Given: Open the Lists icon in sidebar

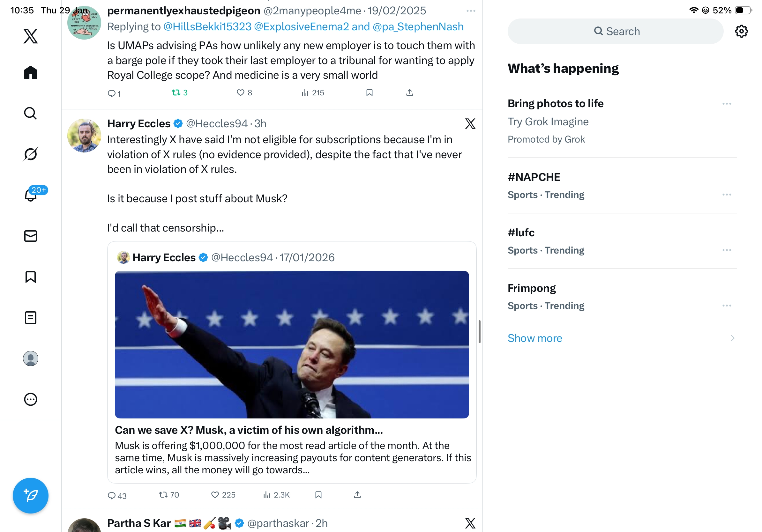Looking at the screenshot, I should click(x=31, y=318).
